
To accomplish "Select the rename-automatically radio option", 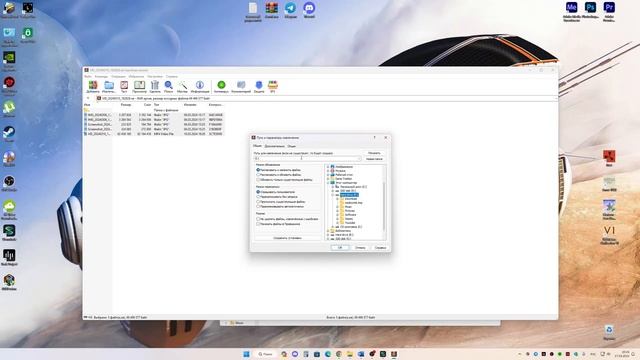I will [258, 207].
